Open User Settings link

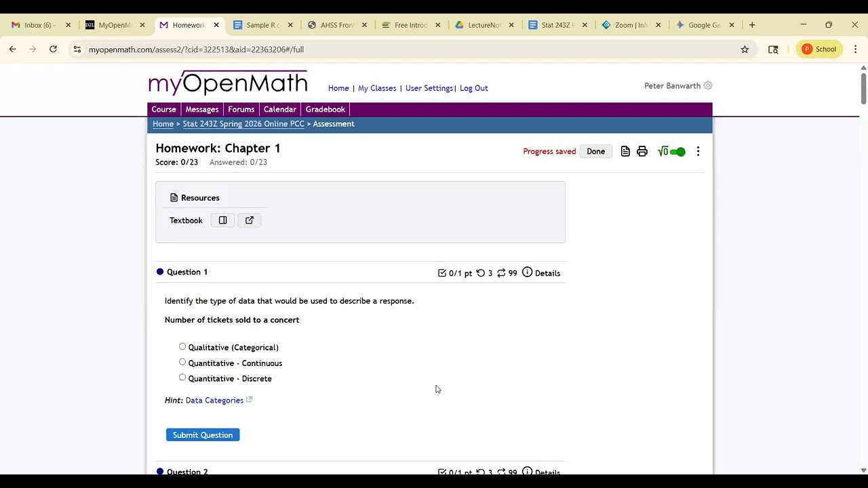[x=429, y=88]
